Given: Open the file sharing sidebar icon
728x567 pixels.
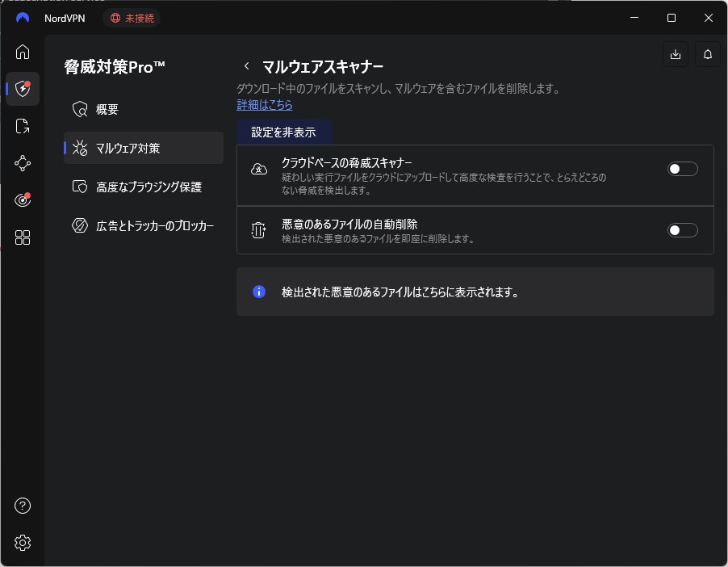Looking at the screenshot, I should pyautogui.click(x=23, y=126).
